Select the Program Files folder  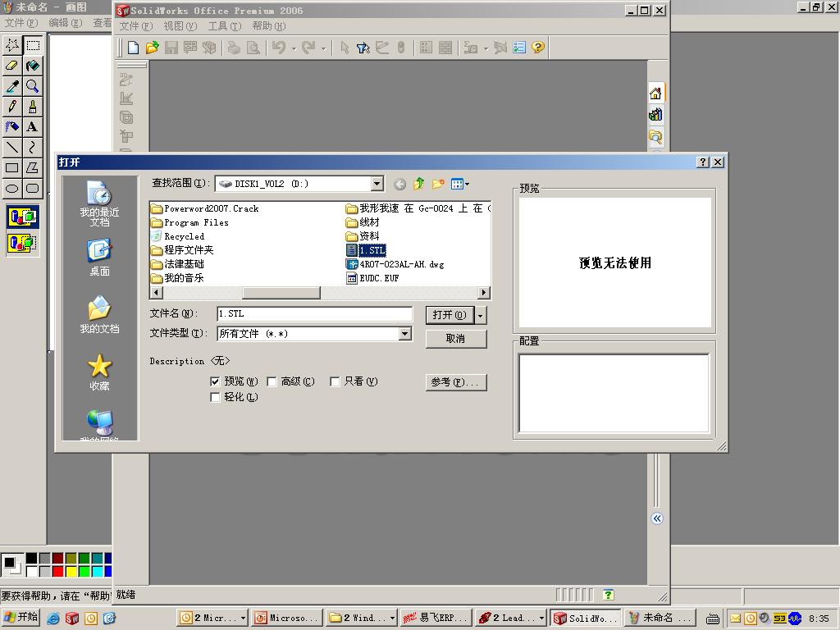tap(190, 222)
